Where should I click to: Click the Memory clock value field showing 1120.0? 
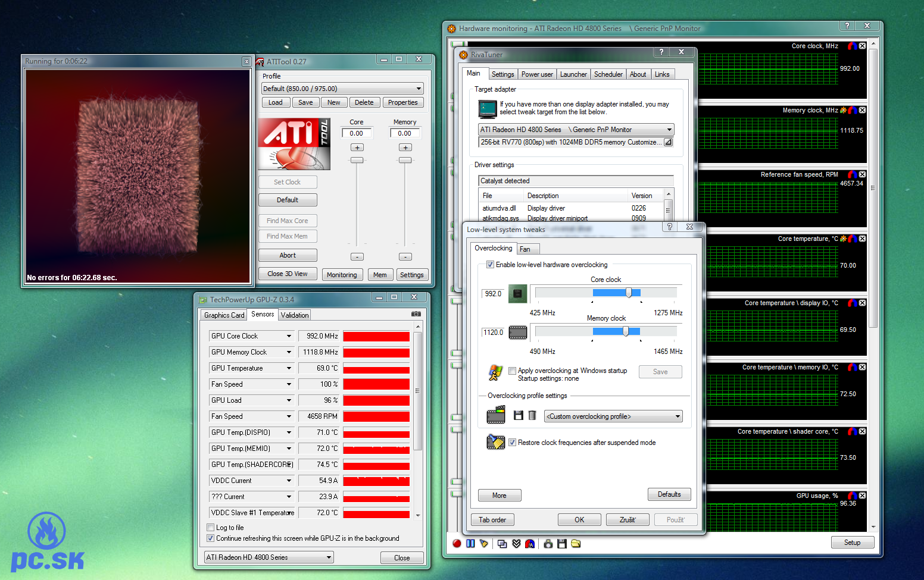point(493,333)
